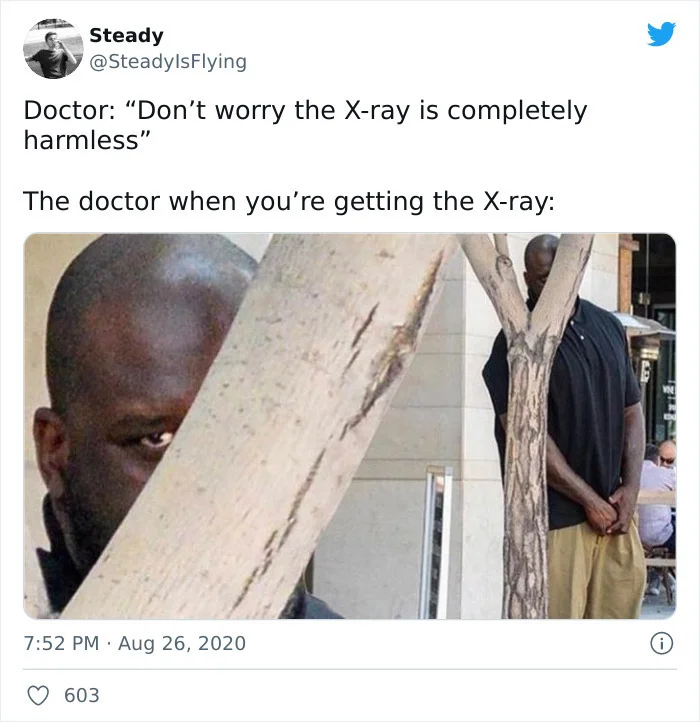Click the word completely in the tweet
The width and height of the screenshot is (700, 722).
tap(517, 111)
